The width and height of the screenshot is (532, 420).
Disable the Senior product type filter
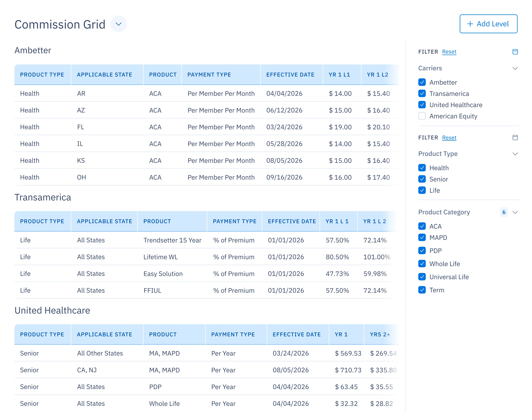click(x=422, y=179)
